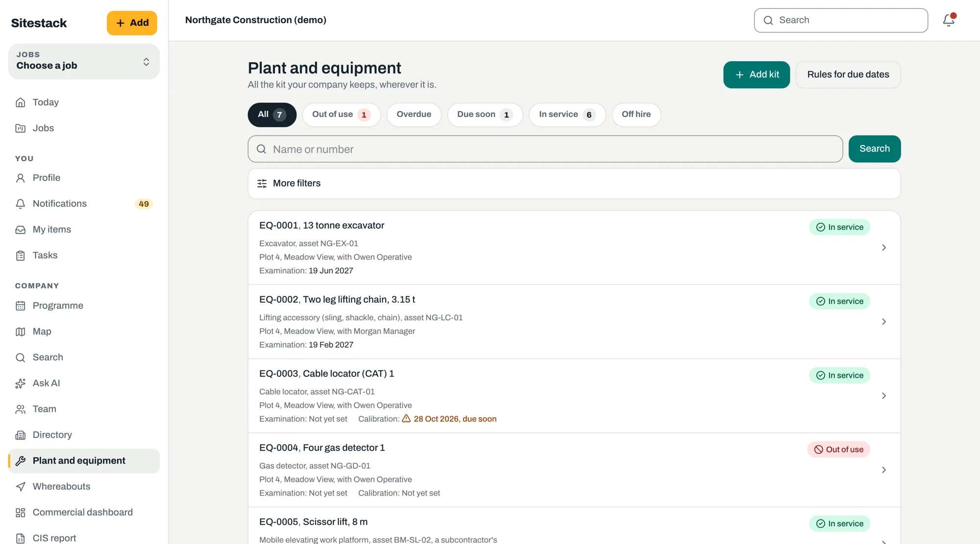This screenshot has width=980, height=544.
Task: Click the My items inbox icon
Action: point(20,230)
